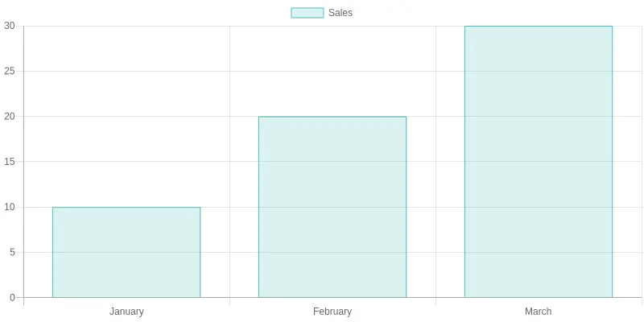644x322 pixels.
Task: Click the March axis label
Action: pos(539,312)
